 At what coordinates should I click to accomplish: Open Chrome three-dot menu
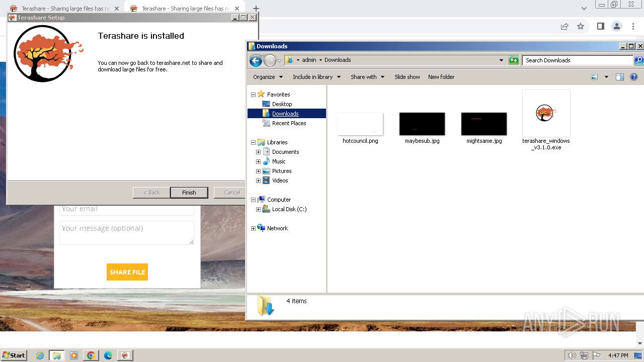tap(633, 26)
